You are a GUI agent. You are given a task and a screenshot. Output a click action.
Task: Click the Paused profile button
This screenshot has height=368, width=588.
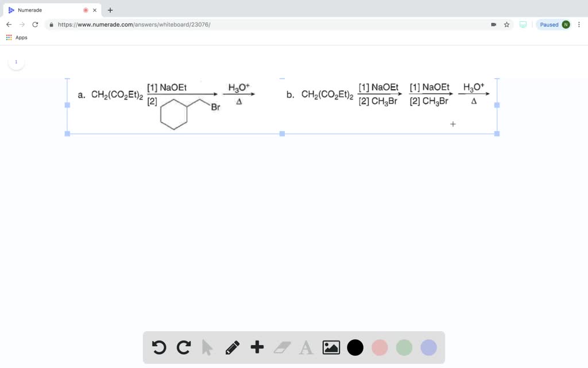click(x=555, y=24)
